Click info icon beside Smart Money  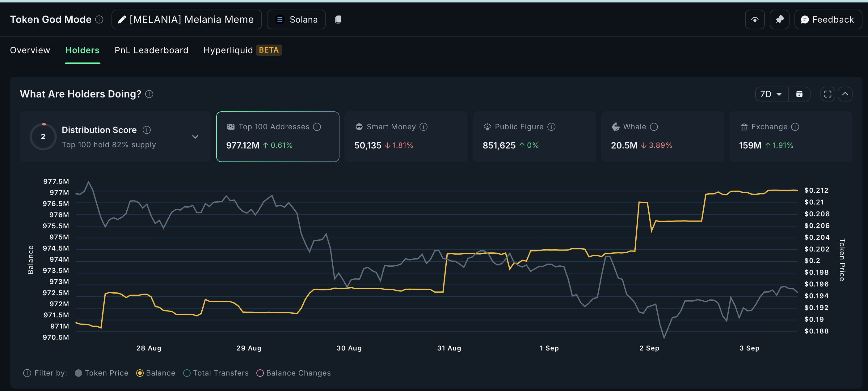tap(423, 127)
